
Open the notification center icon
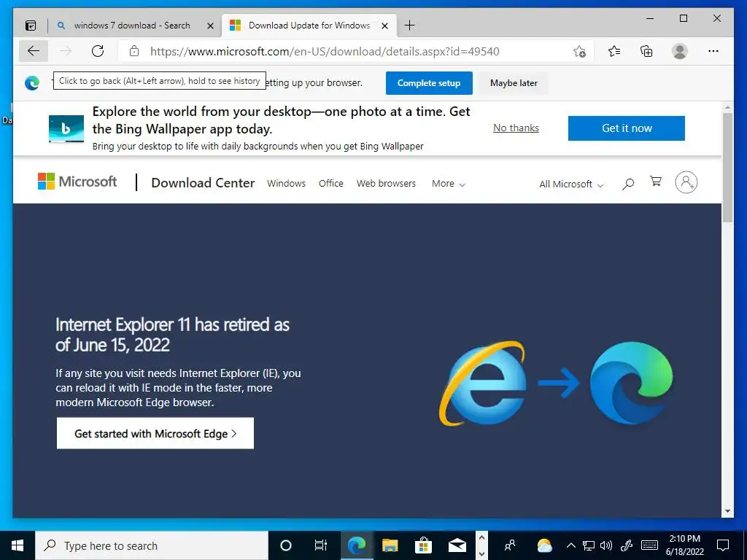point(723,545)
